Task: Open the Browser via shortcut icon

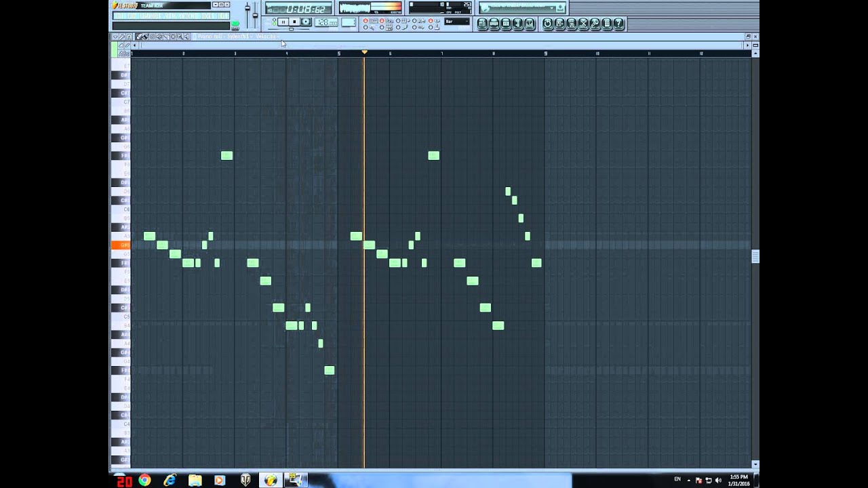Action: 517,24
